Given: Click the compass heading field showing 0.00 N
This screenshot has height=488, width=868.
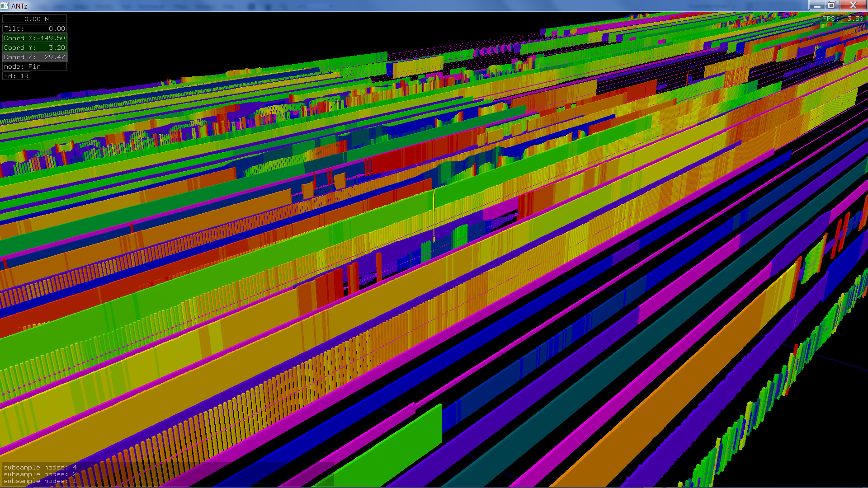Looking at the screenshot, I should click(x=35, y=19).
